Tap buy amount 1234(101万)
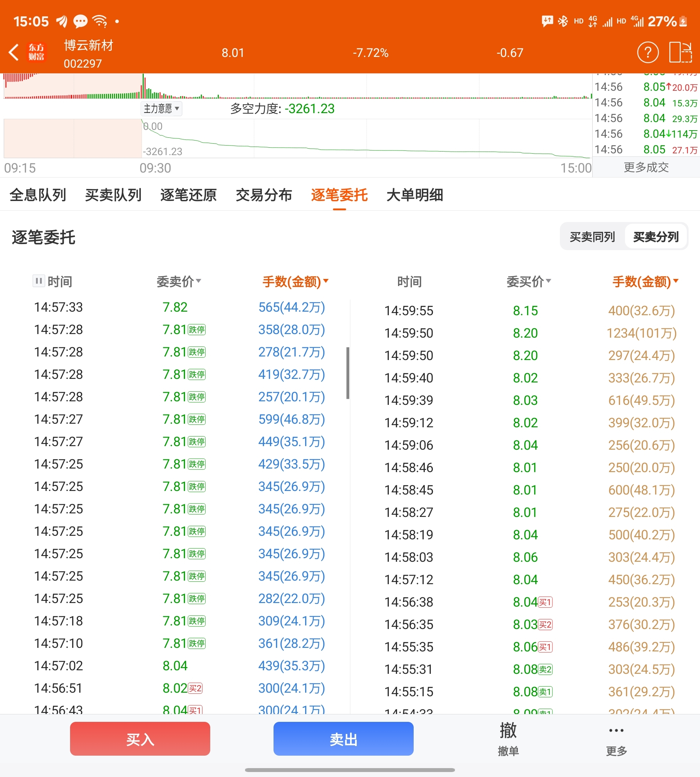Viewport: 700px width, 777px height. (642, 333)
